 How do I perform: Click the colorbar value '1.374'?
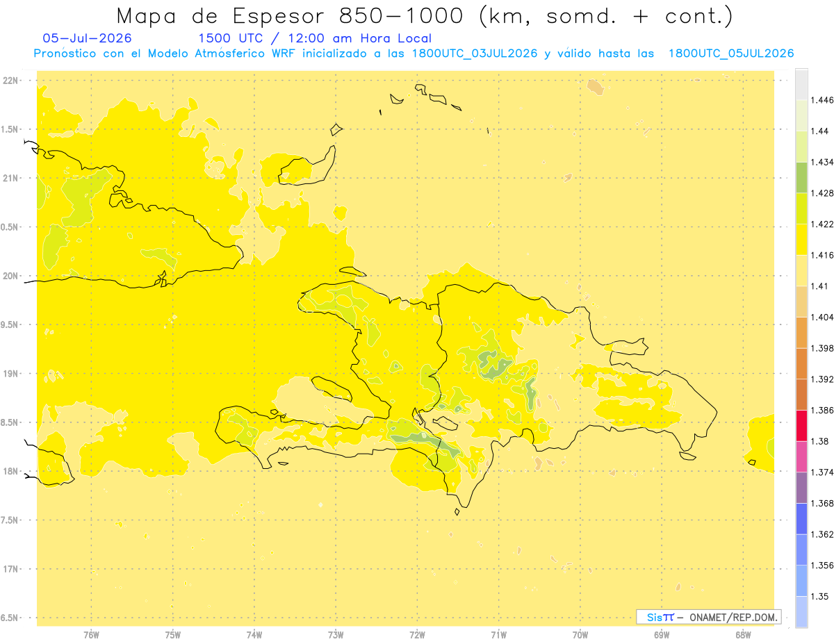coord(822,472)
